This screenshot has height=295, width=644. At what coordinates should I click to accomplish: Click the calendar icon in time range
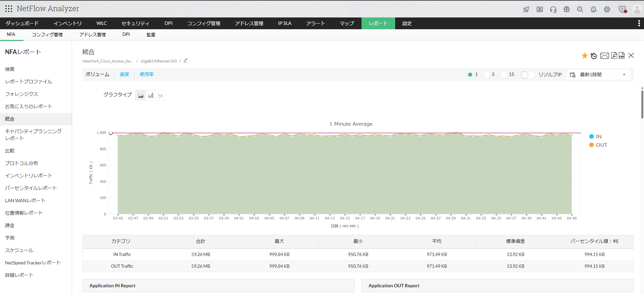click(x=572, y=75)
